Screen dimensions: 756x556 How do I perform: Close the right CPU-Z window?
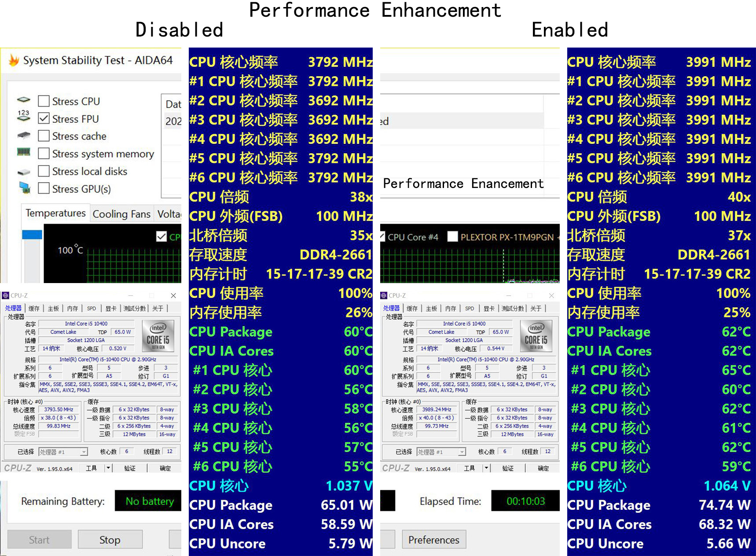point(551,295)
